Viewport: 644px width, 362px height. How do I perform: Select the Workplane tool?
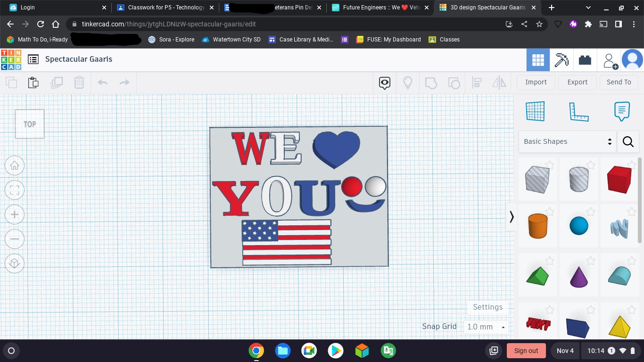pos(535,112)
